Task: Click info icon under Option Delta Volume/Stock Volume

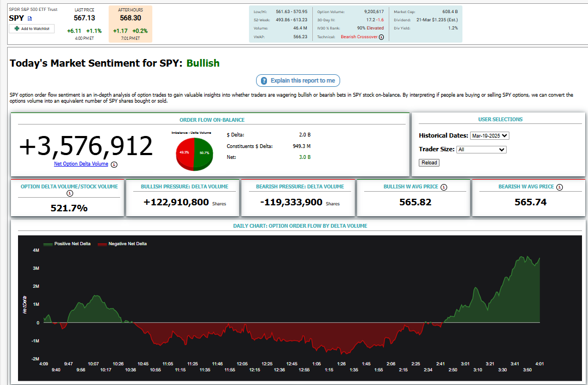Action: 70,193
